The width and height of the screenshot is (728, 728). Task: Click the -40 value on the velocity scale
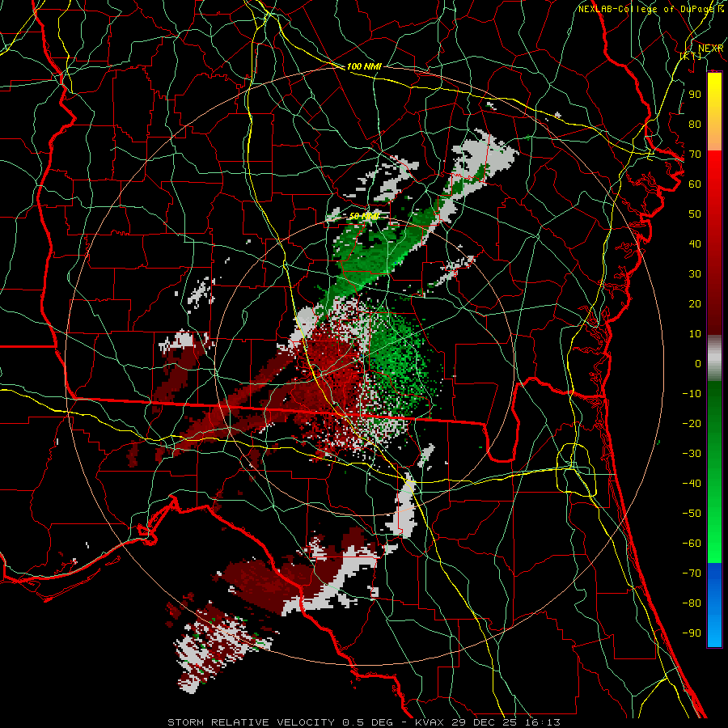tap(692, 484)
